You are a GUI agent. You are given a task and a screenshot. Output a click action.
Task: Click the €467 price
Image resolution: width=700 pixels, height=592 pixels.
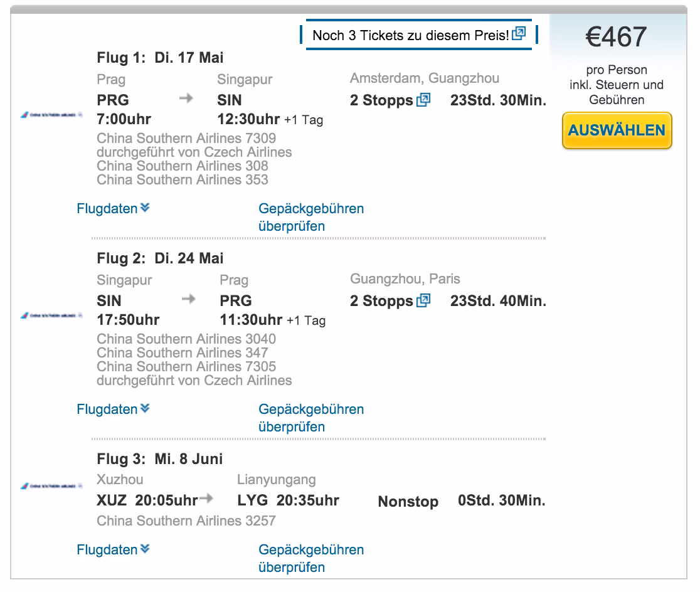(x=615, y=37)
